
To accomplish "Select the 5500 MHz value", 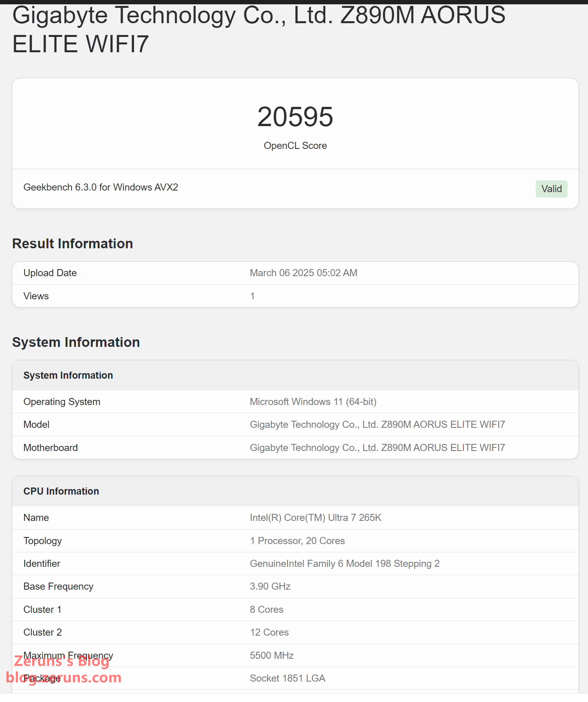I will coord(272,656).
